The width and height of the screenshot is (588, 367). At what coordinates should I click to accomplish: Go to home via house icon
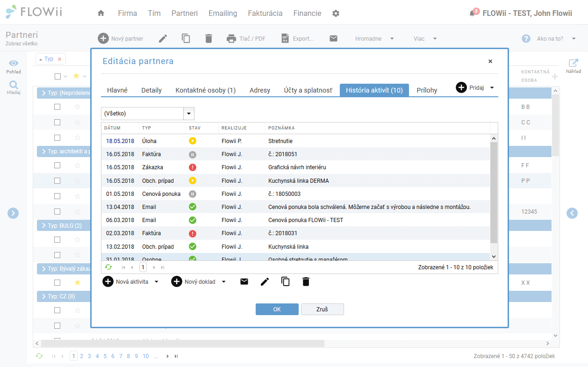pyautogui.click(x=101, y=13)
